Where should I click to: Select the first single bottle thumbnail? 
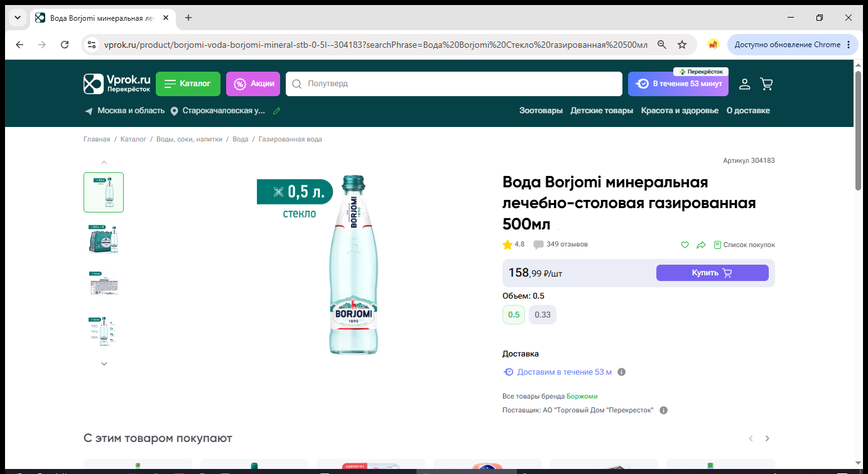[104, 192]
